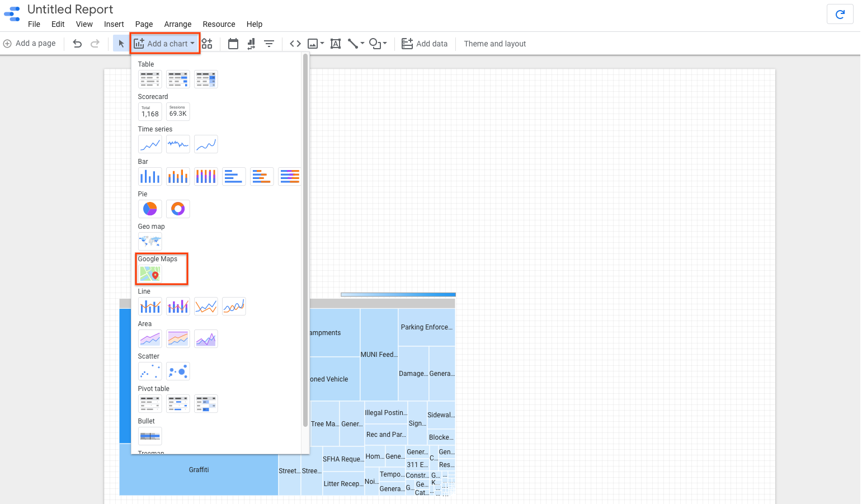862x504 pixels.
Task: Choose the donut pie chart icon
Action: point(178,209)
